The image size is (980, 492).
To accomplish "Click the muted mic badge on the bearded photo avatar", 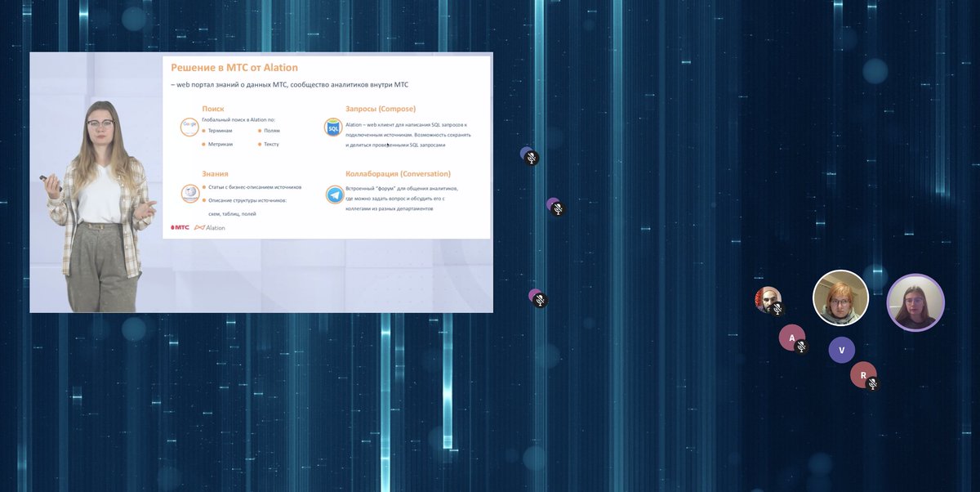I will click(x=777, y=309).
